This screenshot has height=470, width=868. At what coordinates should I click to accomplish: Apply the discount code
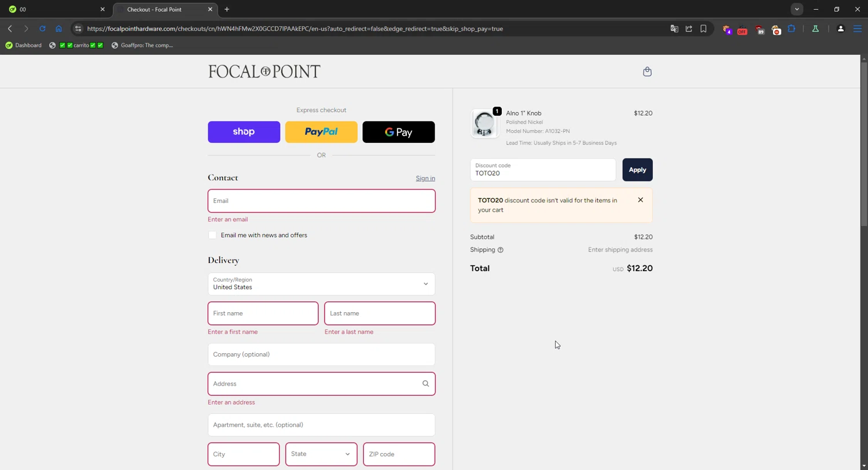click(x=637, y=170)
